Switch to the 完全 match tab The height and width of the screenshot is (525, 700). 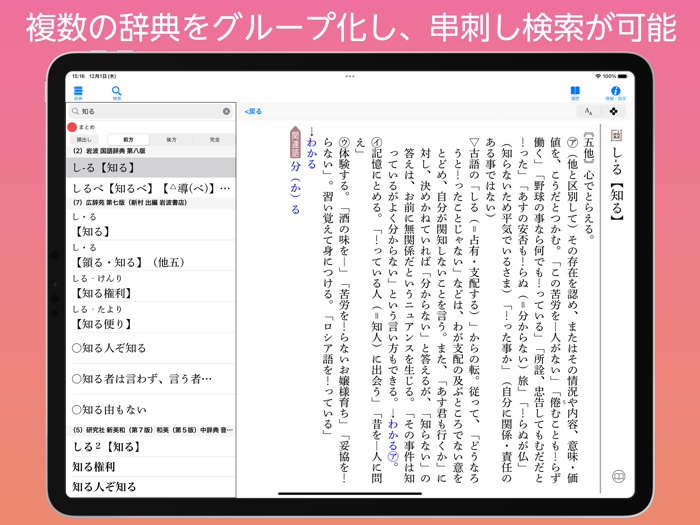click(x=214, y=140)
